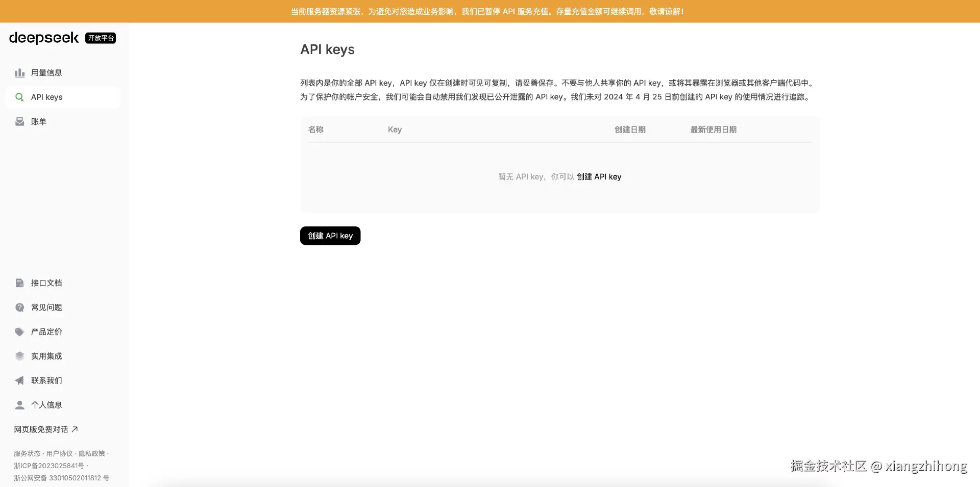This screenshot has width=980, height=487.
Task: Open the 隐私政策 link in the footer
Action: (92, 453)
